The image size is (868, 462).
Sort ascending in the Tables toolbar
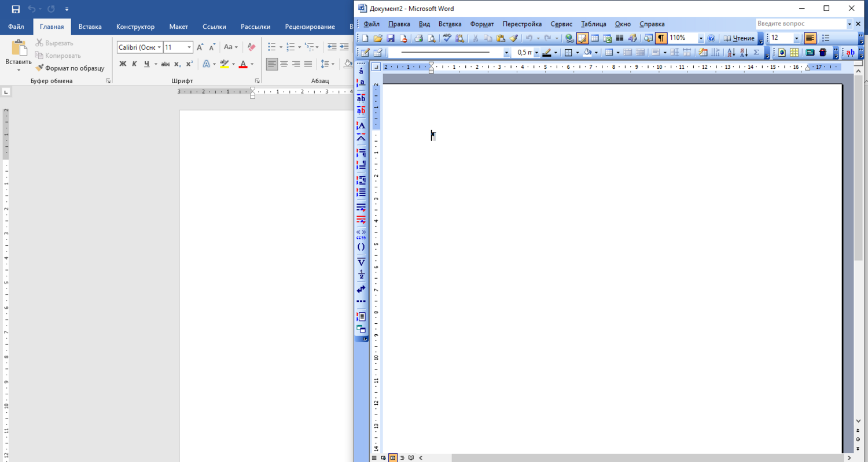[x=731, y=53]
